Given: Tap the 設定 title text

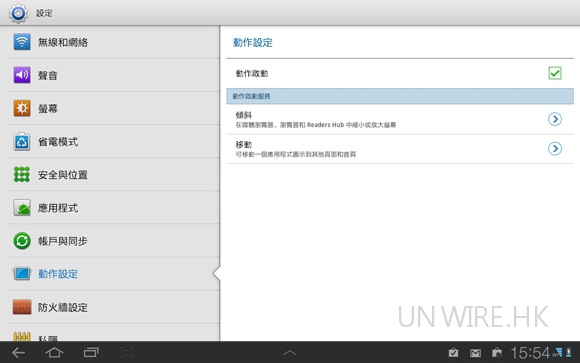Looking at the screenshot, I should [44, 13].
